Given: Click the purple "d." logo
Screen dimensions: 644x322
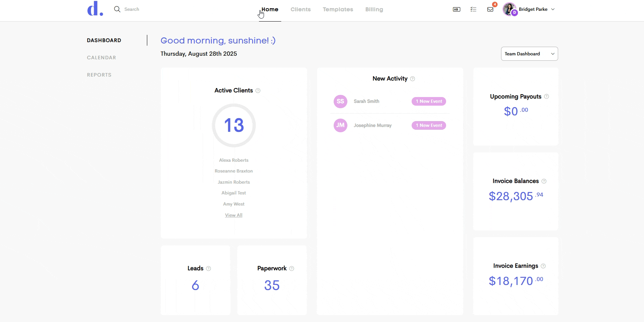Looking at the screenshot, I should point(95,9).
